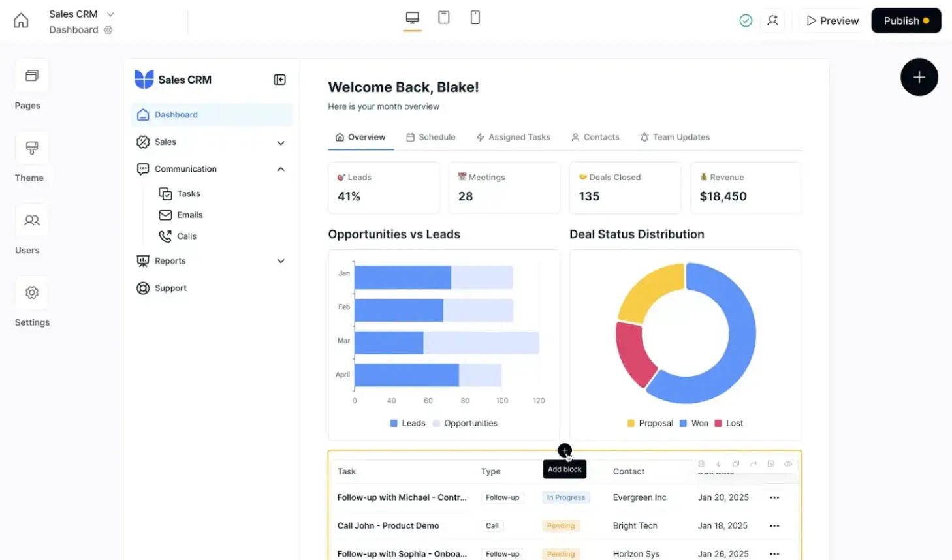Click the Publish button
The width and height of the screenshot is (952, 560).
coord(906,21)
